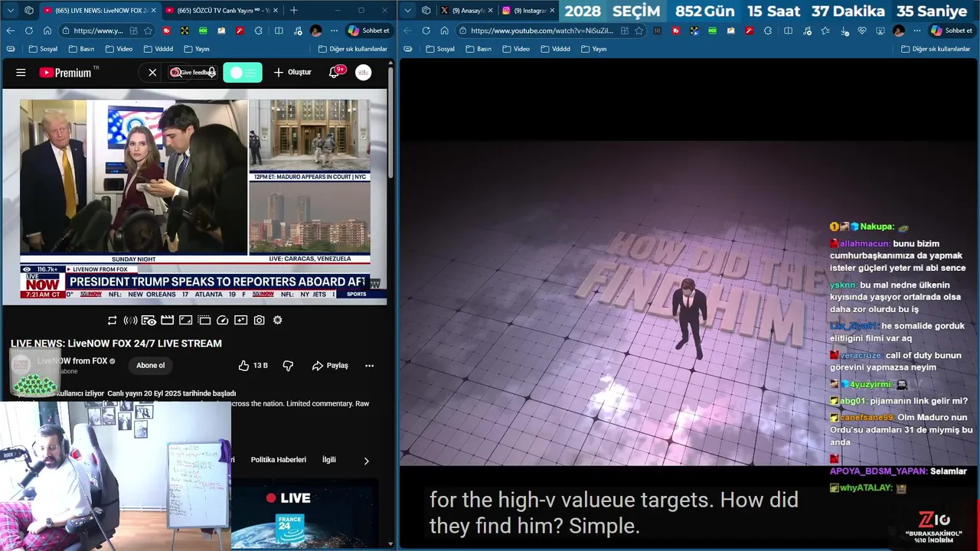Screen dimensions: 980x551
Task: Click the right browser video area
Action: [688, 302]
